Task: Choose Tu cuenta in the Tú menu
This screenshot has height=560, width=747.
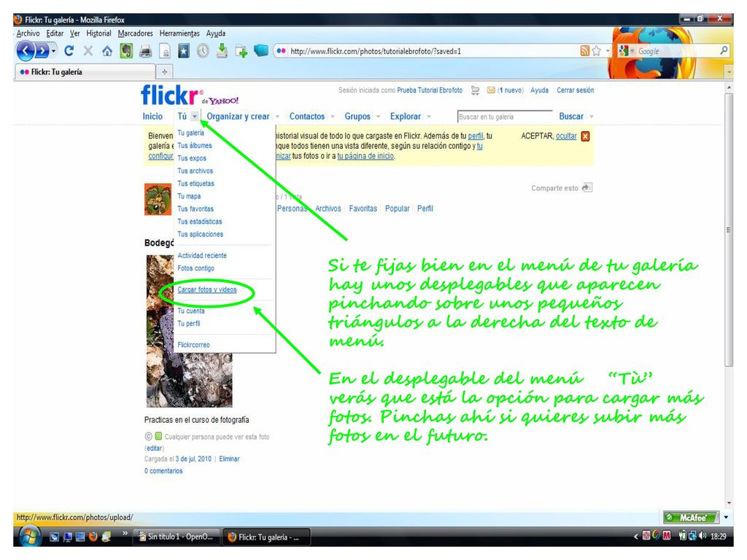Action: point(191,311)
